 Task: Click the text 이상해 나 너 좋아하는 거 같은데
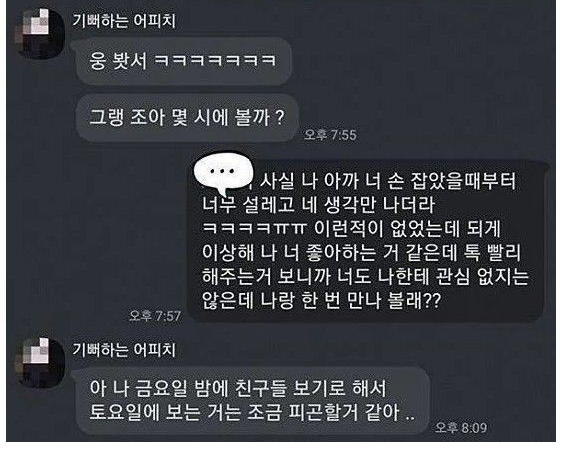click(329, 252)
